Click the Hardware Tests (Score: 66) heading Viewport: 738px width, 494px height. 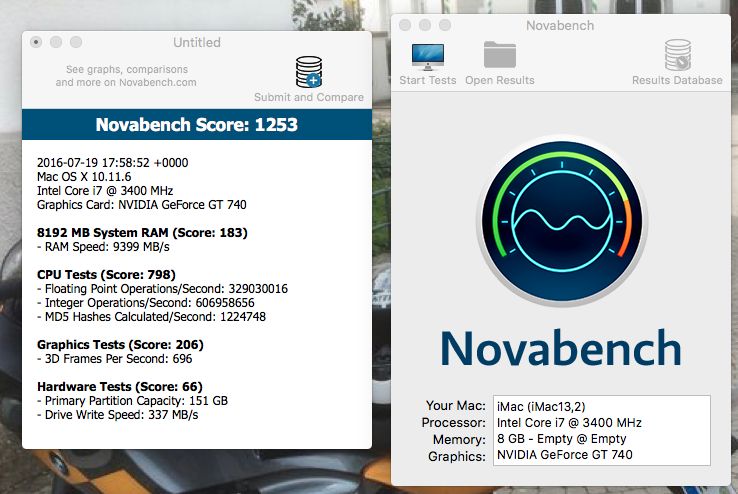(x=120, y=387)
